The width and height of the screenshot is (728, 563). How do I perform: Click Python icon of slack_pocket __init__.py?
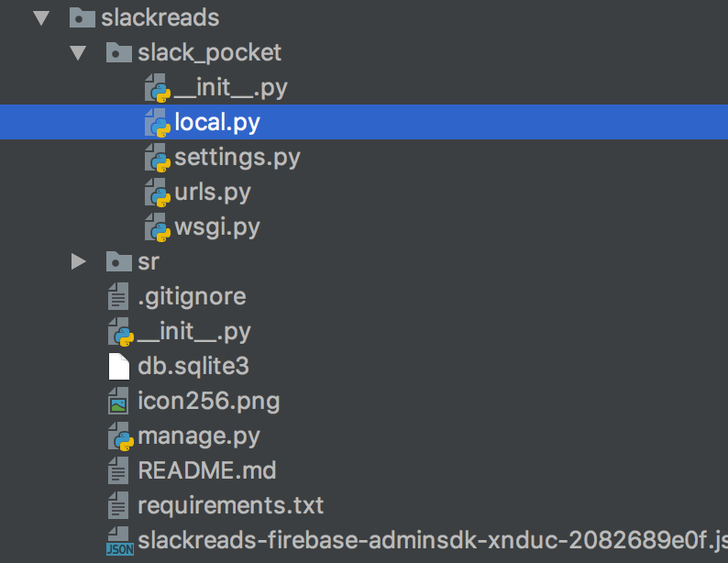[x=158, y=88]
